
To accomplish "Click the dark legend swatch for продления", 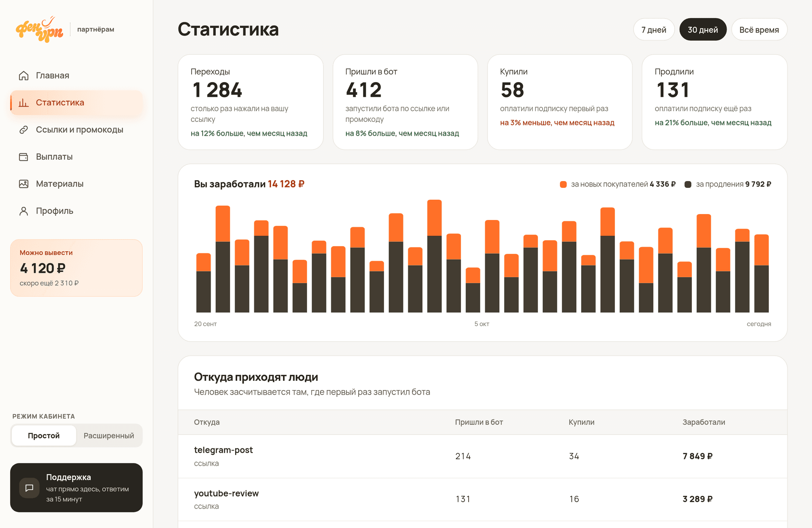I will point(688,184).
